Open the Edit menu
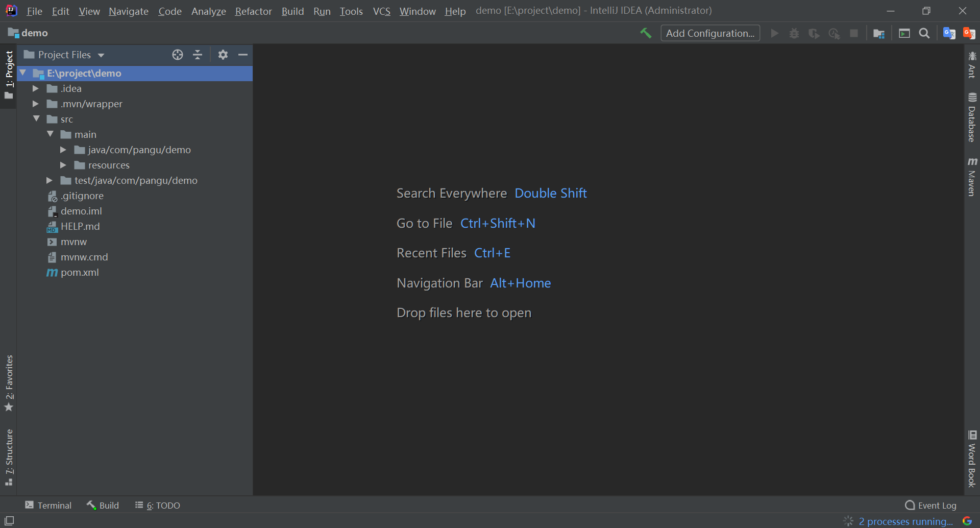The height and width of the screenshot is (528, 980). [x=60, y=11]
